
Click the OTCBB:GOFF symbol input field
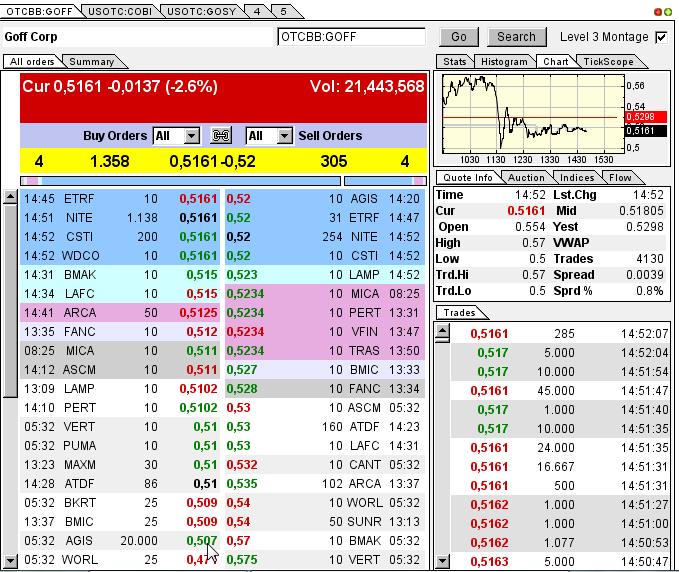pos(351,37)
